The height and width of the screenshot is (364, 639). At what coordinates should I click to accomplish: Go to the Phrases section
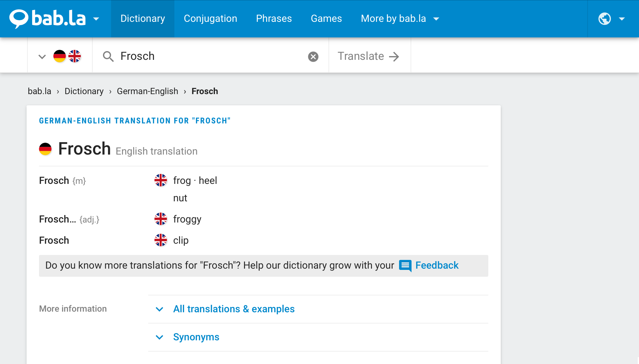[x=274, y=19]
